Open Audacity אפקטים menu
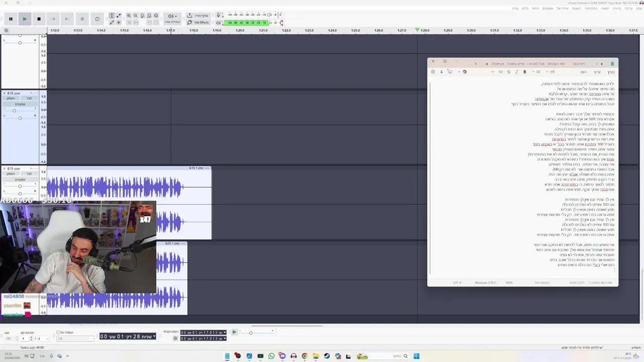Screen dimensions: 644x362 click(x=548, y=9)
